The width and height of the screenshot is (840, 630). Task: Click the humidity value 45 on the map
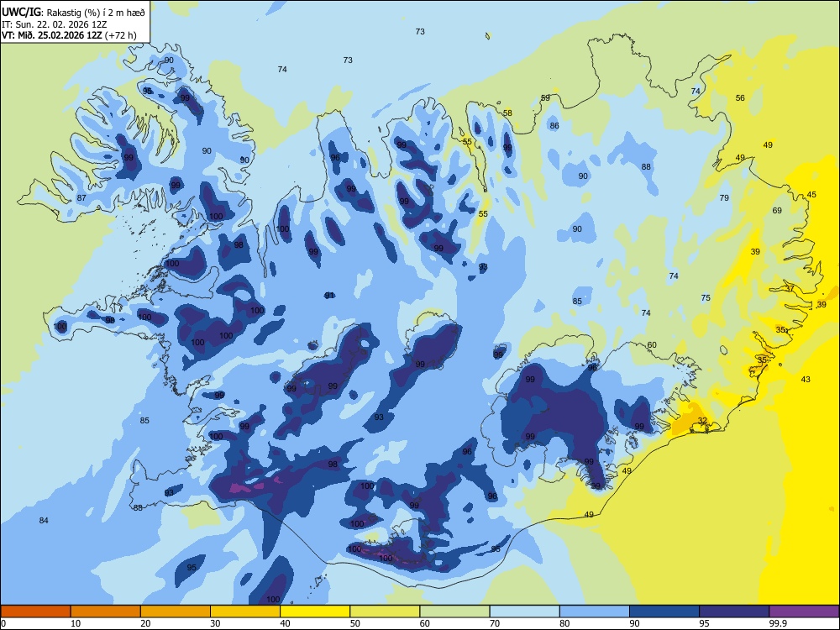pos(811,195)
